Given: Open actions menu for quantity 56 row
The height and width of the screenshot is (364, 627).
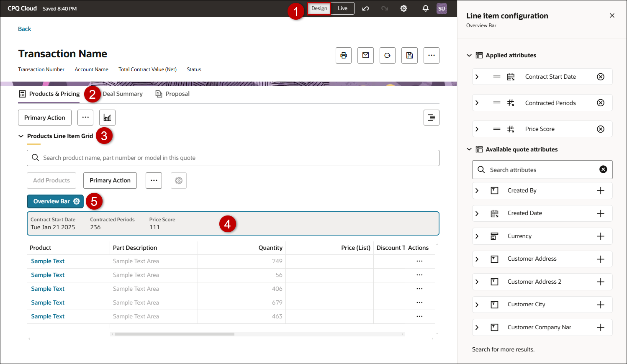Looking at the screenshot, I should pyautogui.click(x=419, y=275).
